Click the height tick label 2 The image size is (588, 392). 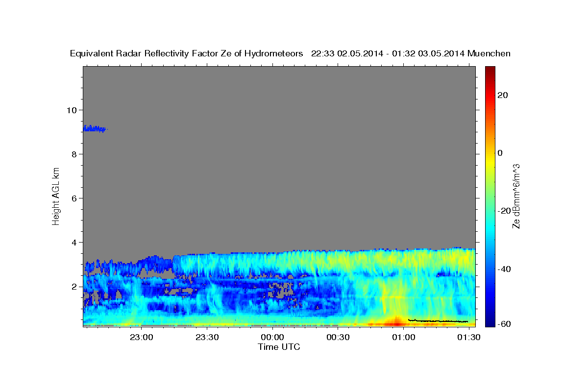click(75, 287)
